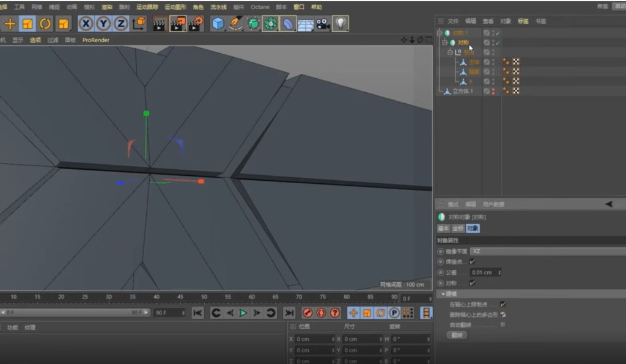626x364 pixels.
Task: Select the Rotate tool in top toolbar
Action: tap(45, 24)
